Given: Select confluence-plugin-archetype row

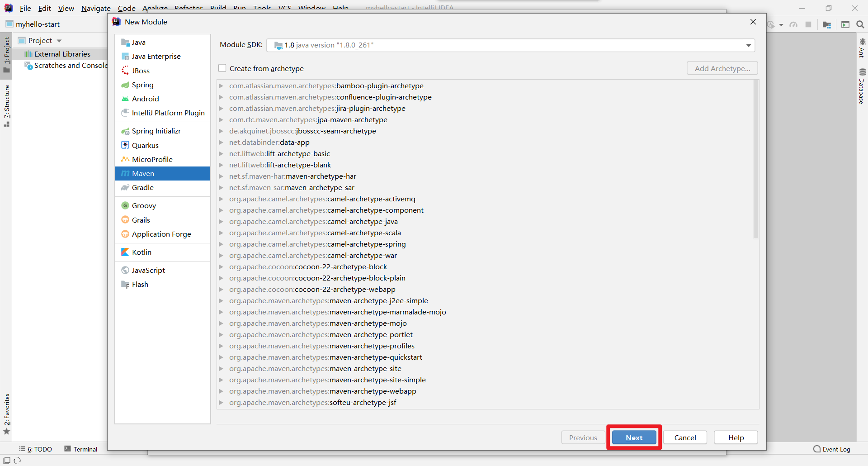Looking at the screenshot, I should coord(330,97).
